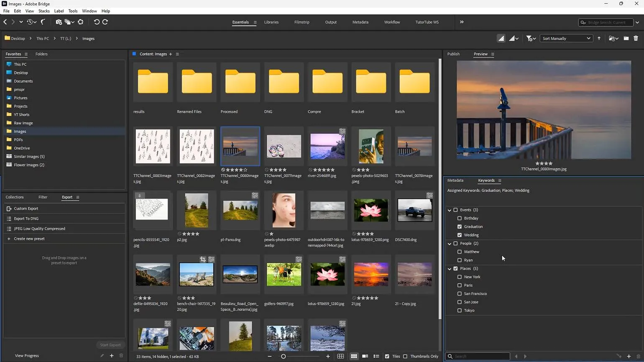644x362 pixels.
Task: Click the thumbnail size slider handle
Action: click(283, 356)
